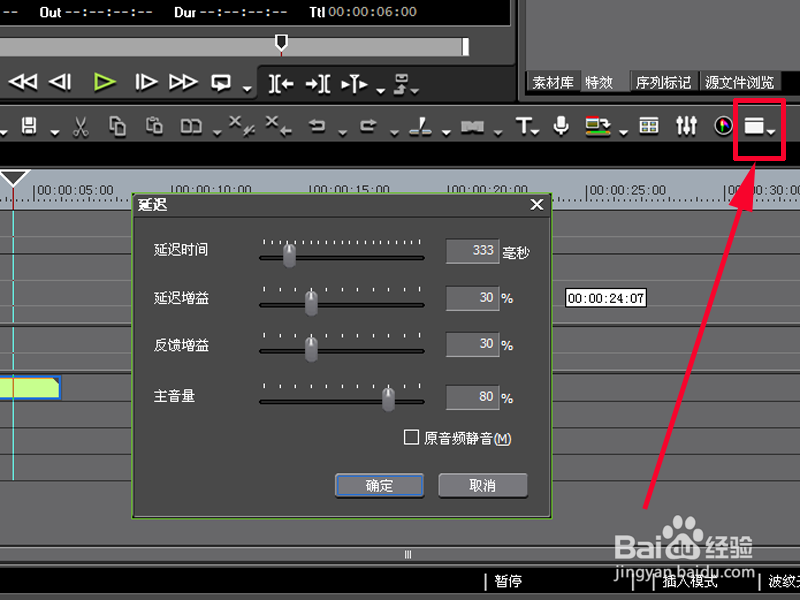This screenshot has width=800, height=600.
Task: Switch to the 素材库 tab
Action: 553,83
